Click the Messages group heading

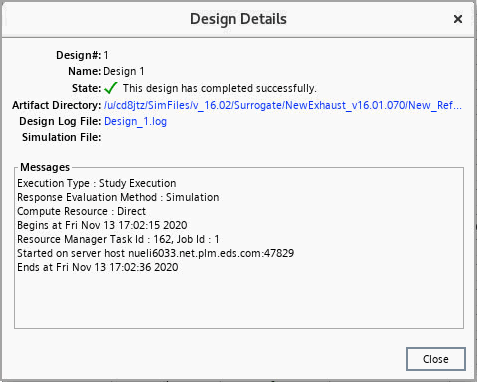[45, 167]
